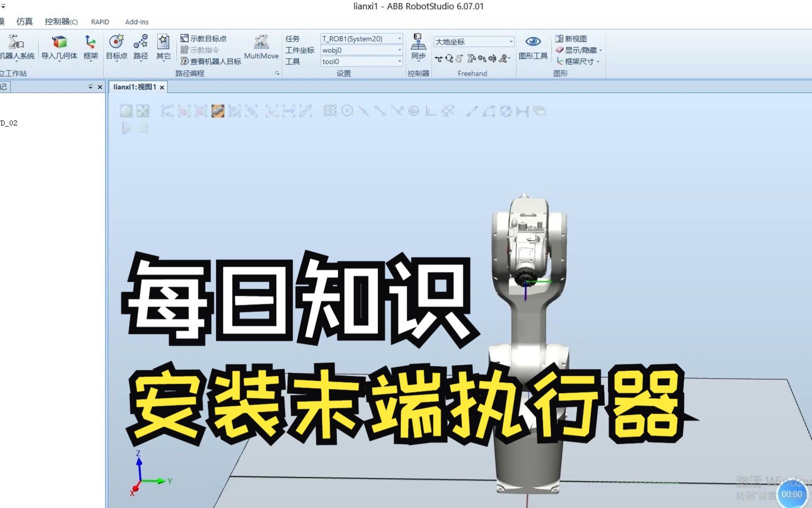The height and width of the screenshot is (508, 812).
Task: Click the View All toolbar icon
Action: pyautogui.click(x=126, y=111)
